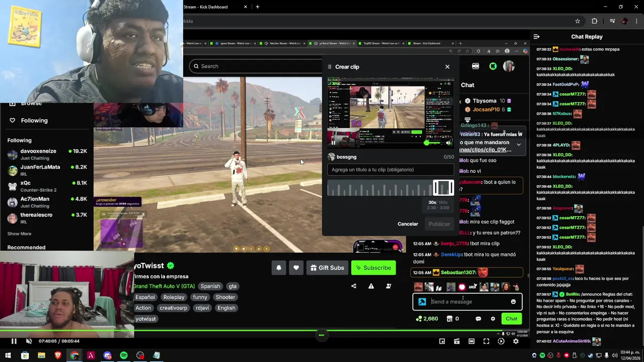Open the emoji picker in chat input

(513, 302)
